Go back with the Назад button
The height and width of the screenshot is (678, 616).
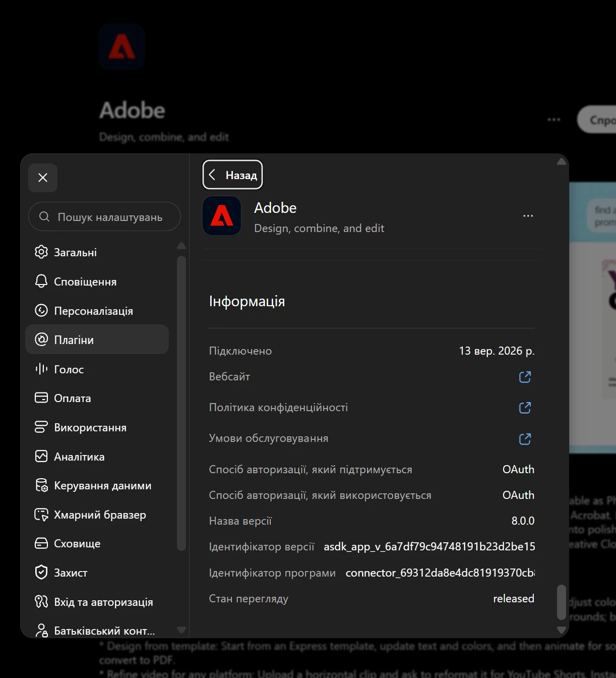(x=233, y=175)
